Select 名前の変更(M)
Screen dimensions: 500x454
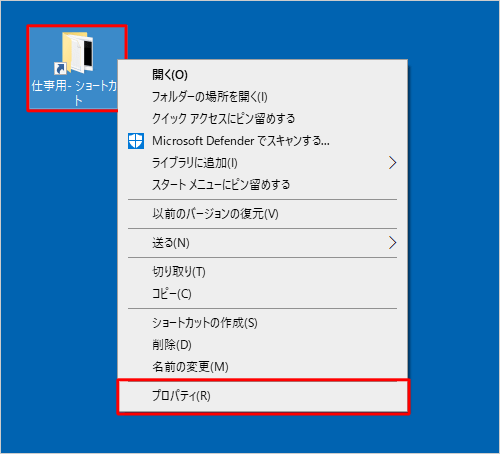pos(263,367)
